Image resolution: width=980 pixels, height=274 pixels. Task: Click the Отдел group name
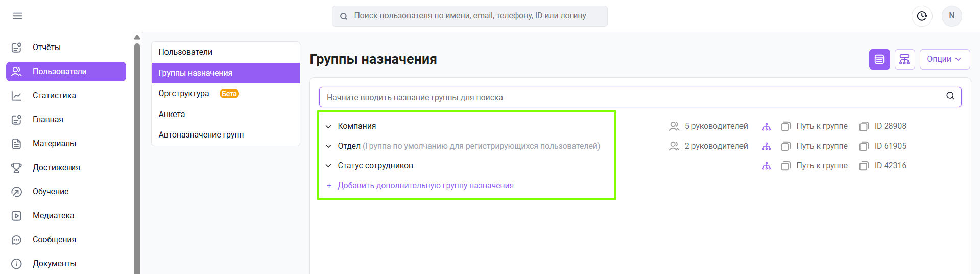click(349, 146)
